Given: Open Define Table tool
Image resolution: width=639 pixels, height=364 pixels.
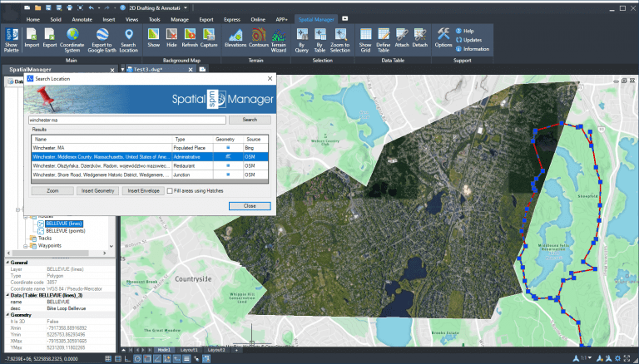Looking at the screenshot, I should pos(384,40).
